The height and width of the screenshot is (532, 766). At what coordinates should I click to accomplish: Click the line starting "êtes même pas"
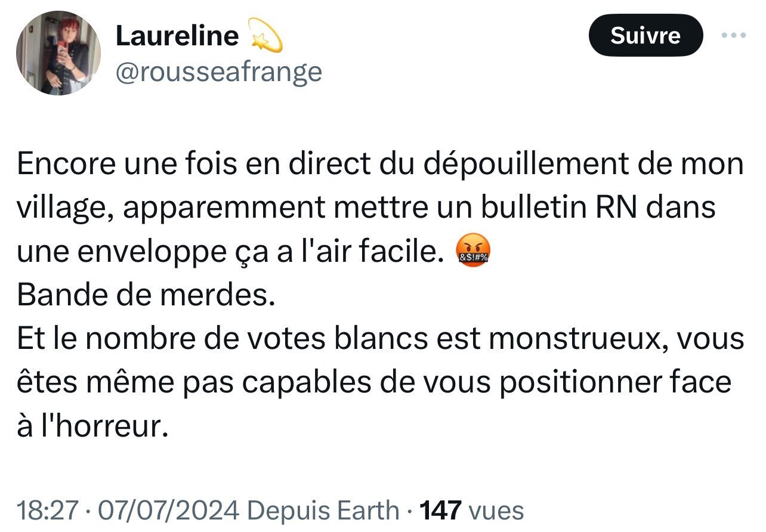(374, 383)
